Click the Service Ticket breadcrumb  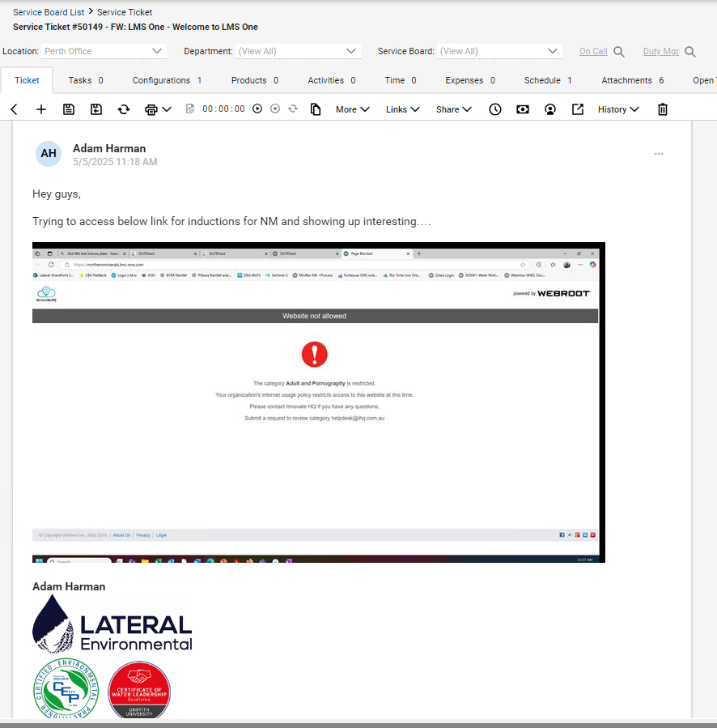(x=125, y=12)
